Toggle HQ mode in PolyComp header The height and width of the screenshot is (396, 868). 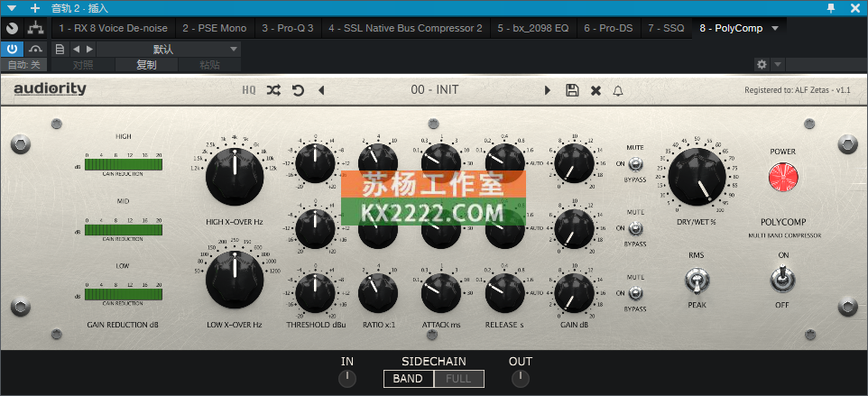pos(248,90)
